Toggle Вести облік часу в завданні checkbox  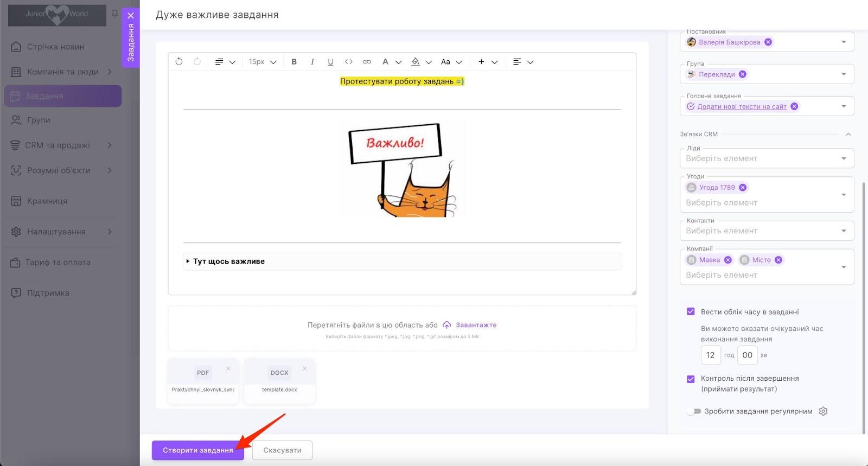691,311
